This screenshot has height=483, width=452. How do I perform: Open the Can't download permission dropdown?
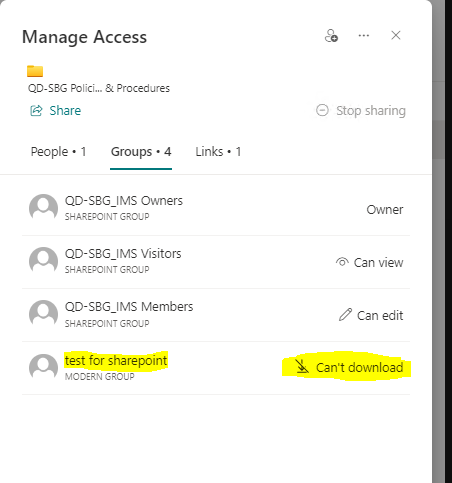point(349,367)
